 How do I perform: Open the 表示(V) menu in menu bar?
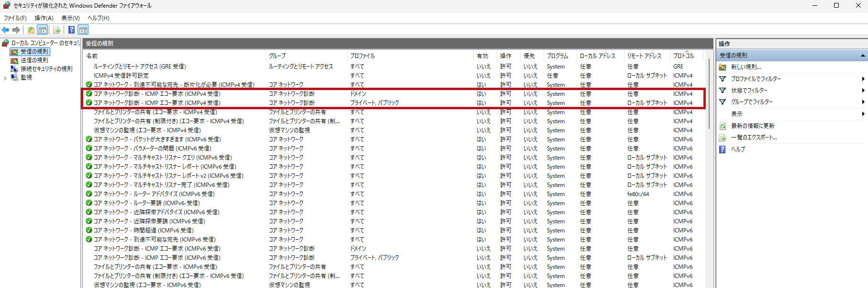point(70,18)
